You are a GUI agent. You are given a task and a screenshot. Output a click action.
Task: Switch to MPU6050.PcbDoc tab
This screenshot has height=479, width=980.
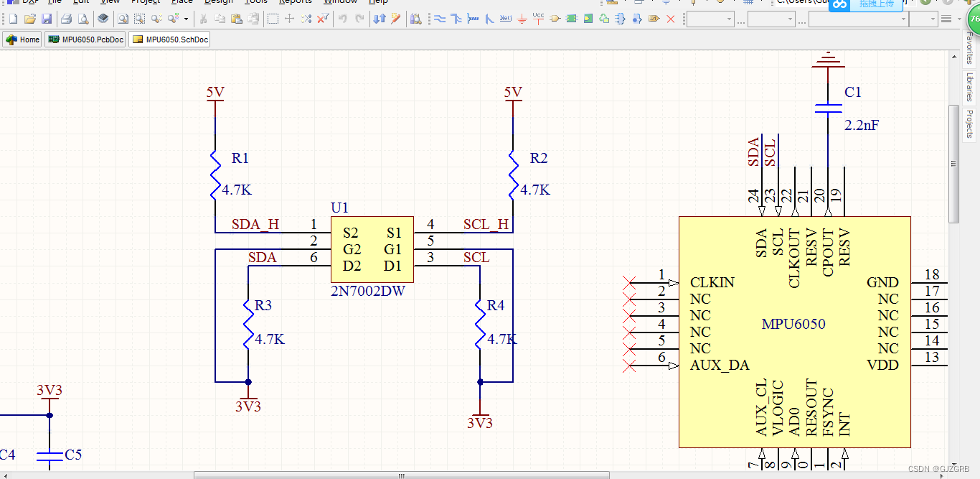(85, 39)
